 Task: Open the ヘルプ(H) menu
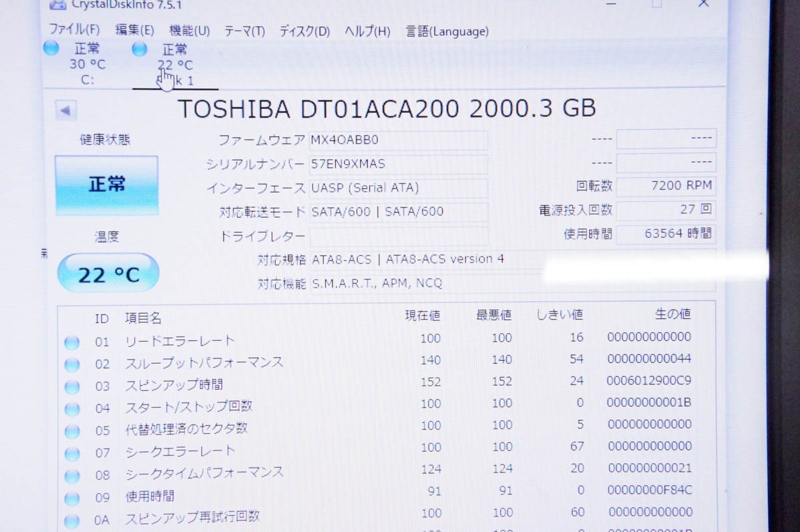[x=367, y=31]
